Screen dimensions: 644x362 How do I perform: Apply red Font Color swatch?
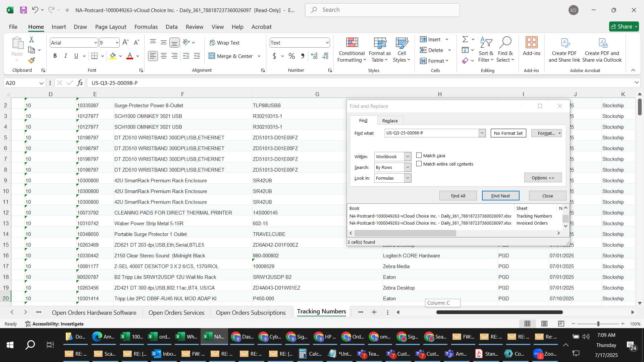(x=130, y=56)
